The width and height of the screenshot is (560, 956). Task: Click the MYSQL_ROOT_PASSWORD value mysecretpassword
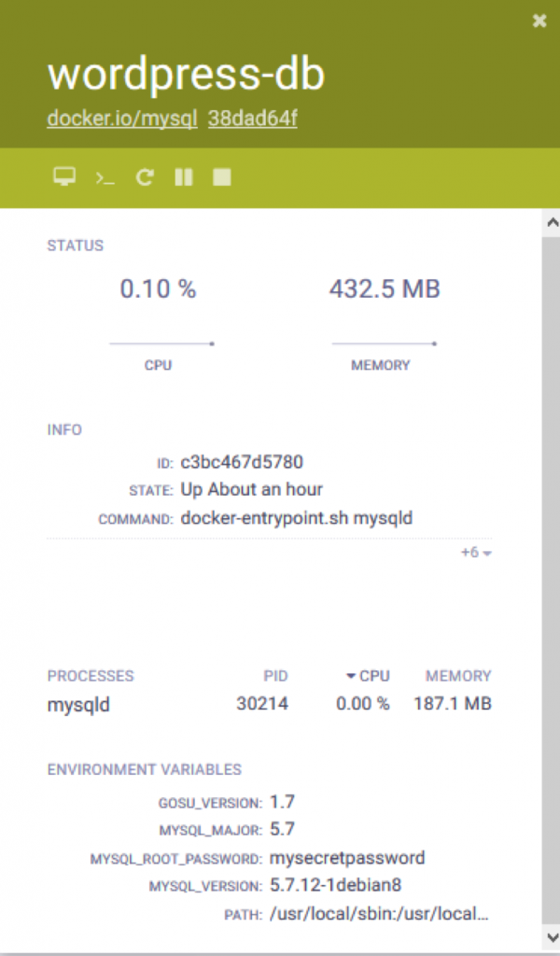point(346,858)
